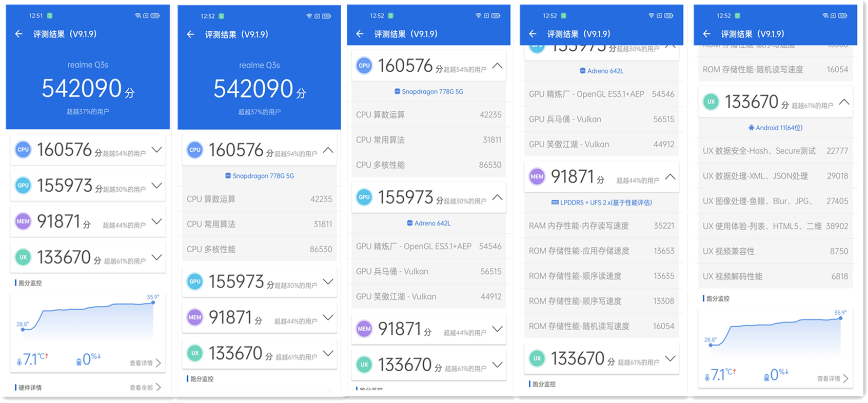Viewport: 868px width, 403px height.
Task: Tap the CPU badge icon in the first screenshot
Action: 23,150
